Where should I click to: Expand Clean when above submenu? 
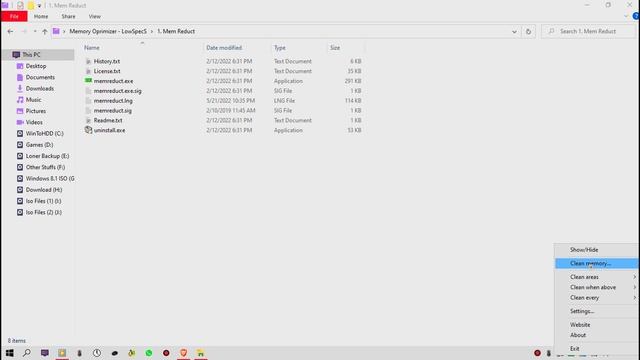(x=596, y=287)
